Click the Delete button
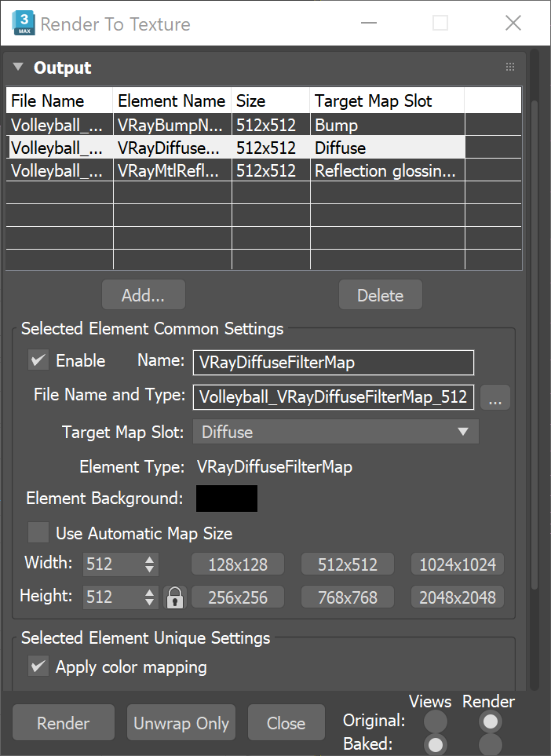The height and width of the screenshot is (756, 551). [381, 295]
